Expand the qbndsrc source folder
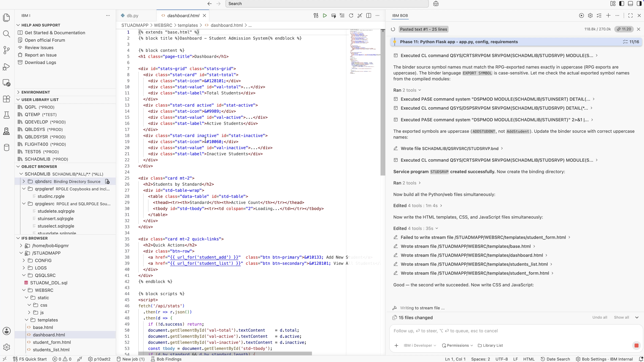The width and height of the screenshot is (644, 362). [x=24, y=181]
